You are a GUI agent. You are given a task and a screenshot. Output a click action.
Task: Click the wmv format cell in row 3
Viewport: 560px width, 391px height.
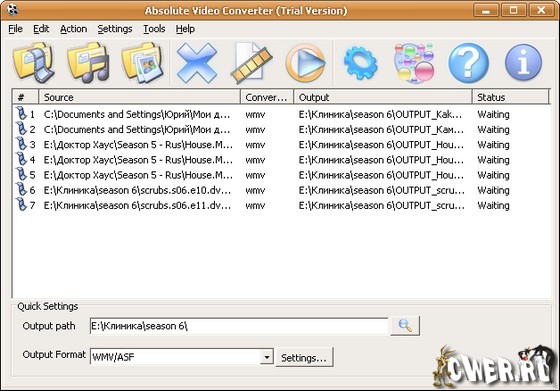coord(255,145)
